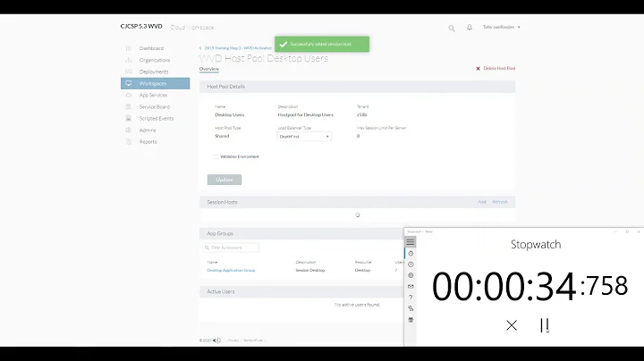The width and height of the screenshot is (644, 361).
Task: Click the Admins sidebar label
Action: pyautogui.click(x=148, y=130)
